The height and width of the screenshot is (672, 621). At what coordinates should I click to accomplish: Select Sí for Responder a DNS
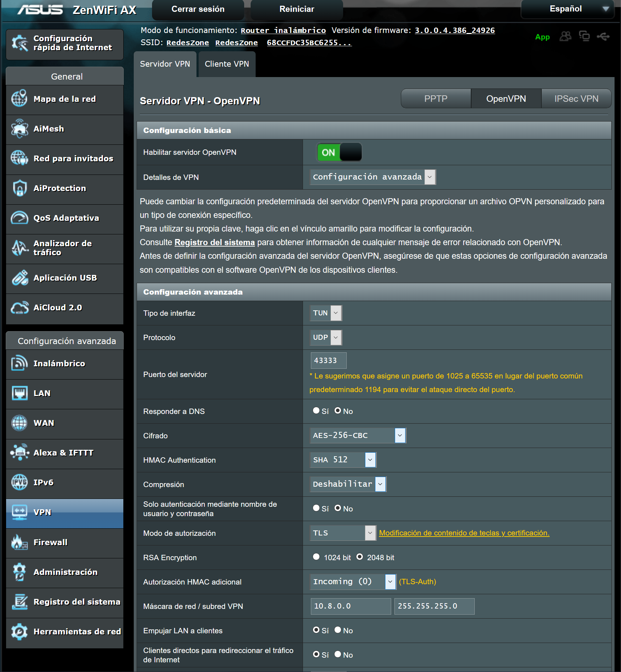tap(316, 411)
